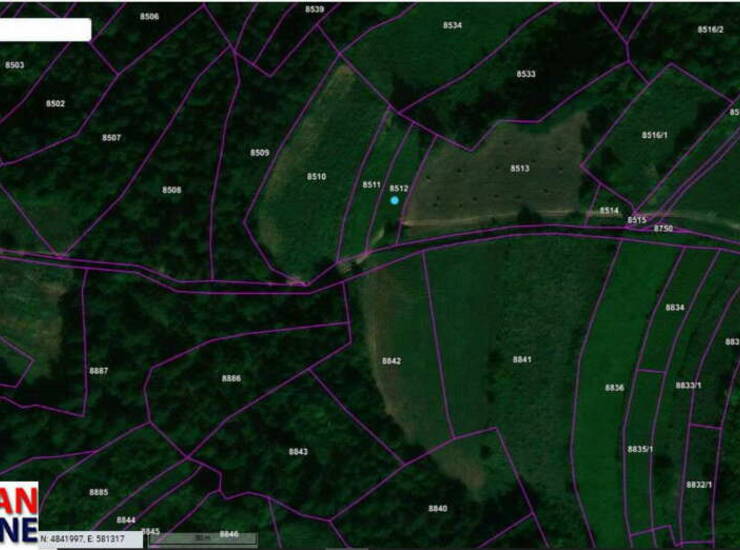Screen dimensions: 740x550
Task: Select parcel label 8513
Action: (x=520, y=168)
